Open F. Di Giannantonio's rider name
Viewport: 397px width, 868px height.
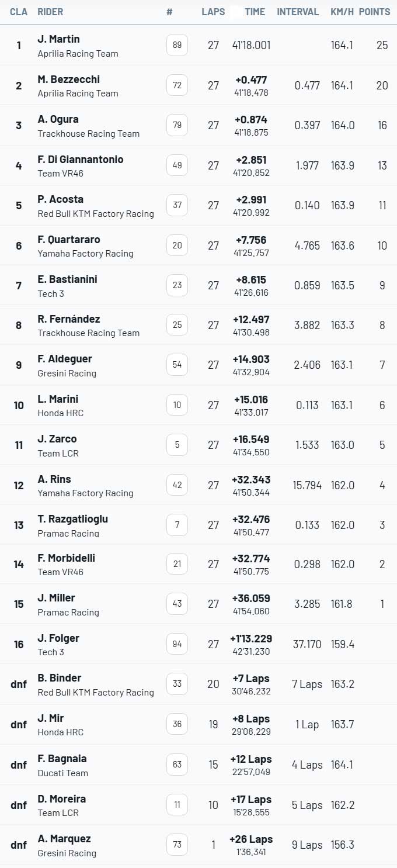tap(81, 160)
